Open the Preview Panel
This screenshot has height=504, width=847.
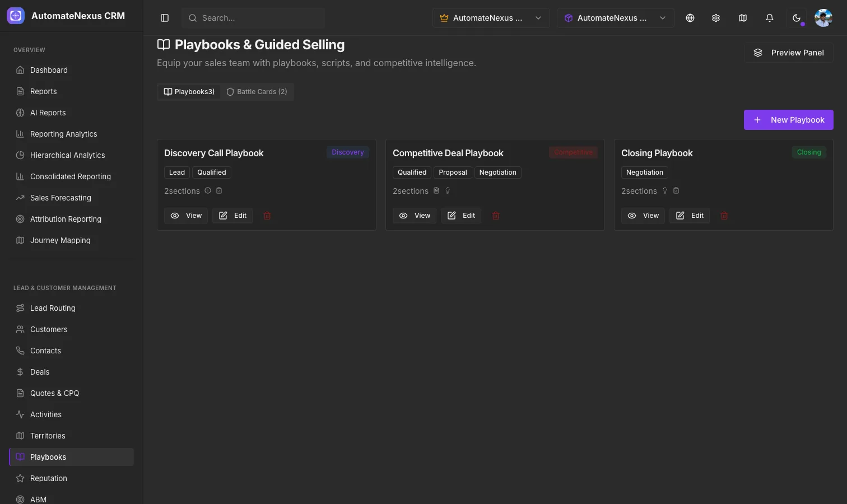coord(789,53)
